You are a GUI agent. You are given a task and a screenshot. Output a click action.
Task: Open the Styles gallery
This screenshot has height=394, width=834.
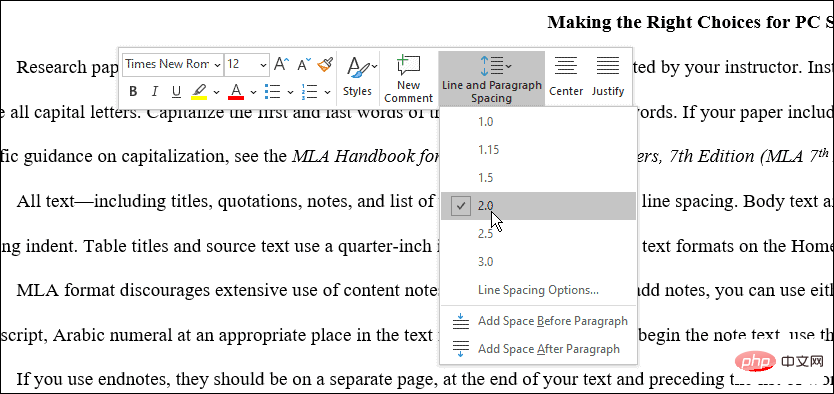[358, 78]
